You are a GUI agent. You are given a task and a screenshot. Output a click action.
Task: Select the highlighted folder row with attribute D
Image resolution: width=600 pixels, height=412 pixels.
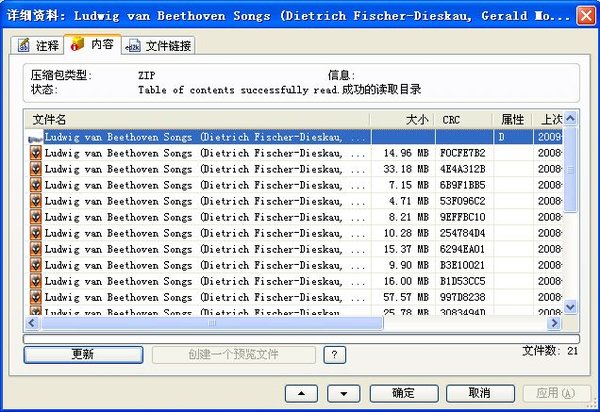point(294,137)
